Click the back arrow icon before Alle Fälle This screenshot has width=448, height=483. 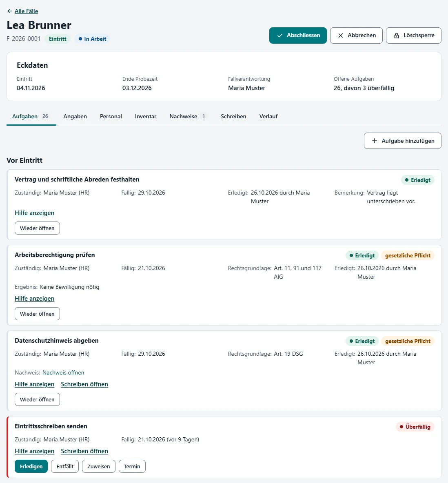click(9, 11)
